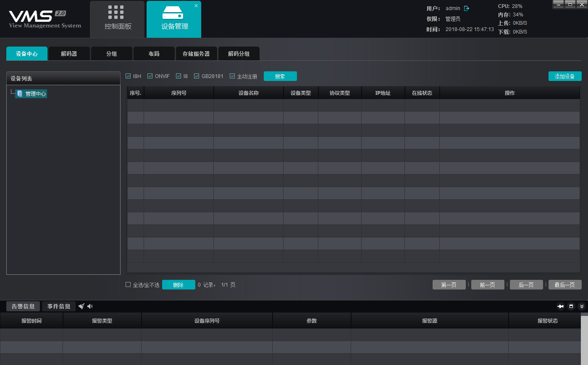Image resolution: width=588 pixels, height=365 pixels.
Task: Uncheck the GB28181 protocol checkbox
Action: tap(197, 76)
